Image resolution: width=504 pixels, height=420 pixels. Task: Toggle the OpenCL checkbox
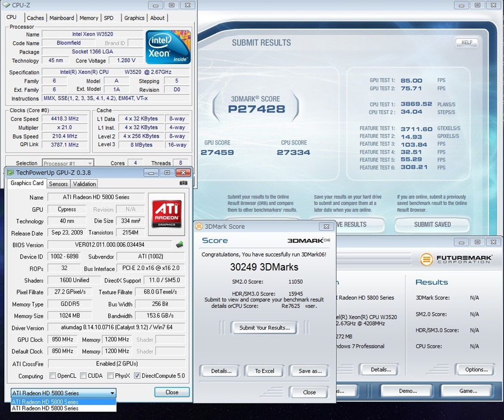tap(52, 375)
